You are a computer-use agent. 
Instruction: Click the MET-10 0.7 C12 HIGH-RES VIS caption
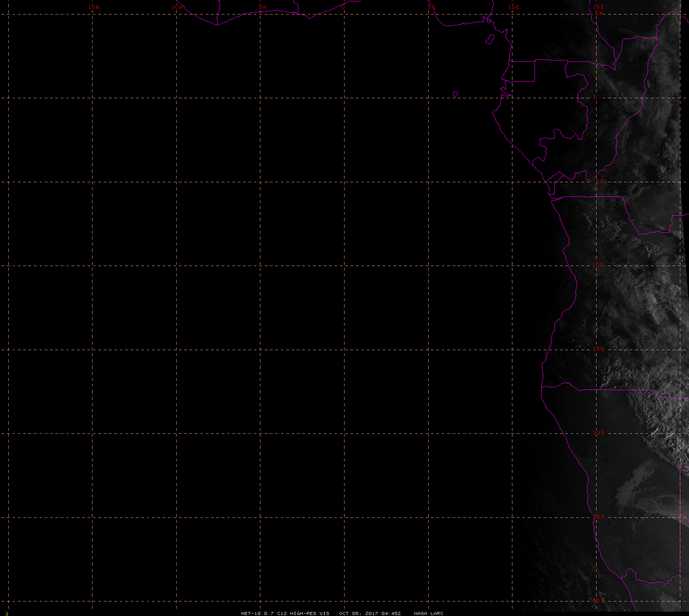[285, 613]
